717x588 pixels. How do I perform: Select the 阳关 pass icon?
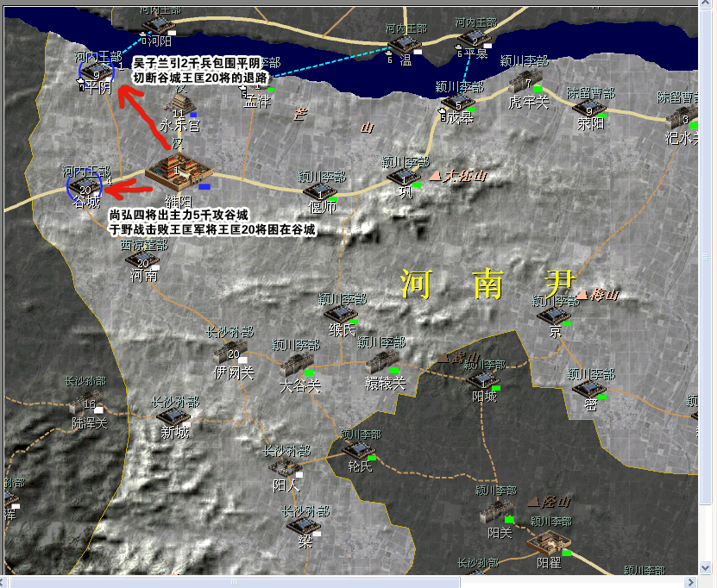tap(497, 513)
